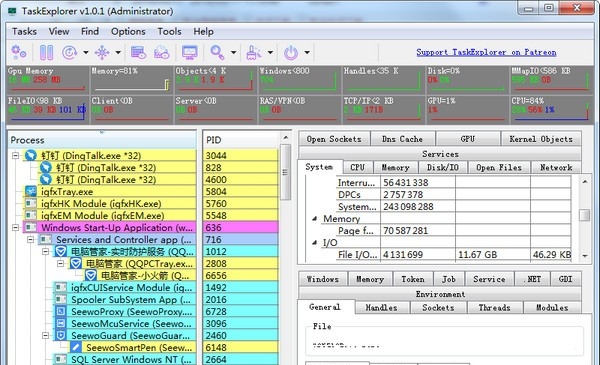Collapse the Memory group in System panel

click(315, 218)
